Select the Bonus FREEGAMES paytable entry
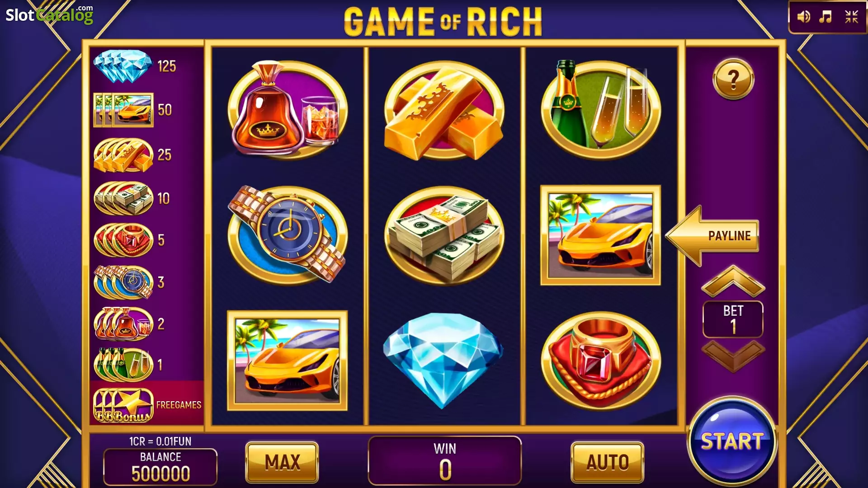This screenshot has height=488, width=868. click(147, 405)
